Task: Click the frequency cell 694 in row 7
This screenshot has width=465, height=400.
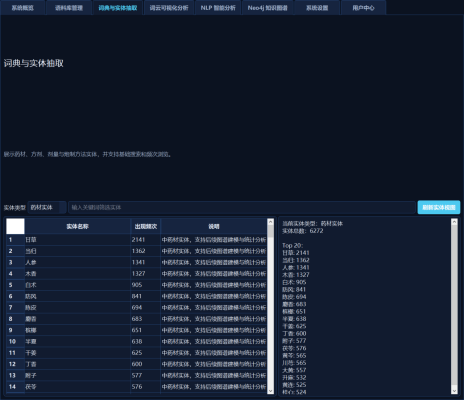Action: (146, 308)
